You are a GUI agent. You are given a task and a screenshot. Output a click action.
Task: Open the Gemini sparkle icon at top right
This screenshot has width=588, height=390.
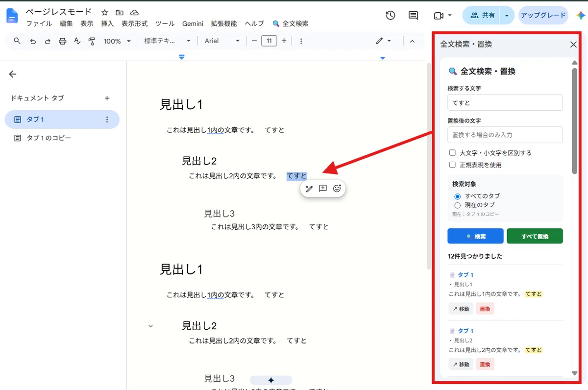pos(580,15)
